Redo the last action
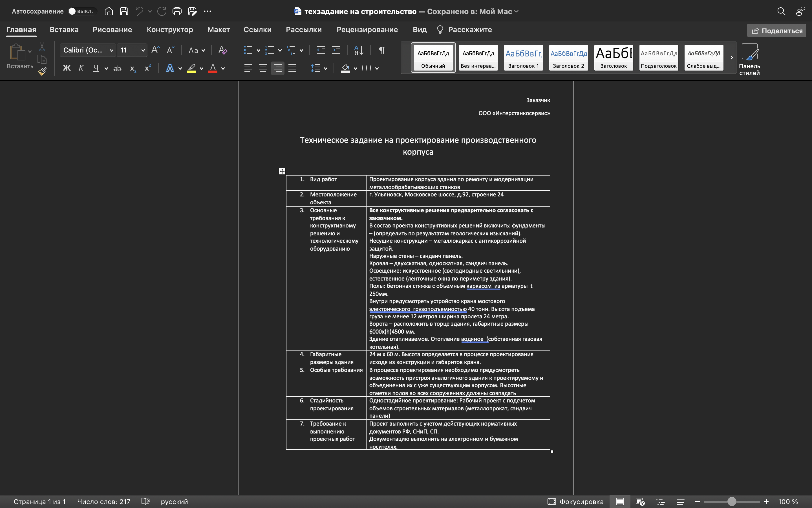The height and width of the screenshot is (508, 812). pyautogui.click(x=162, y=11)
